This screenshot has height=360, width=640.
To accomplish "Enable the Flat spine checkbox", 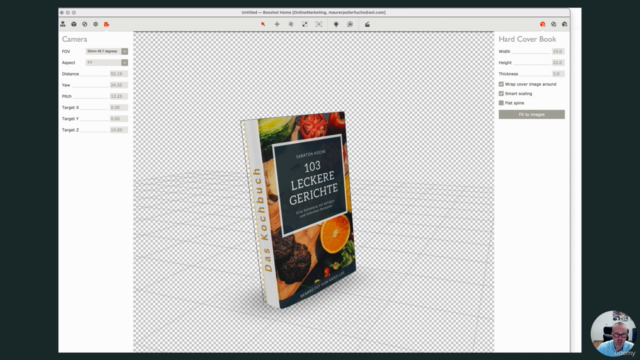I will pos(501,103).
